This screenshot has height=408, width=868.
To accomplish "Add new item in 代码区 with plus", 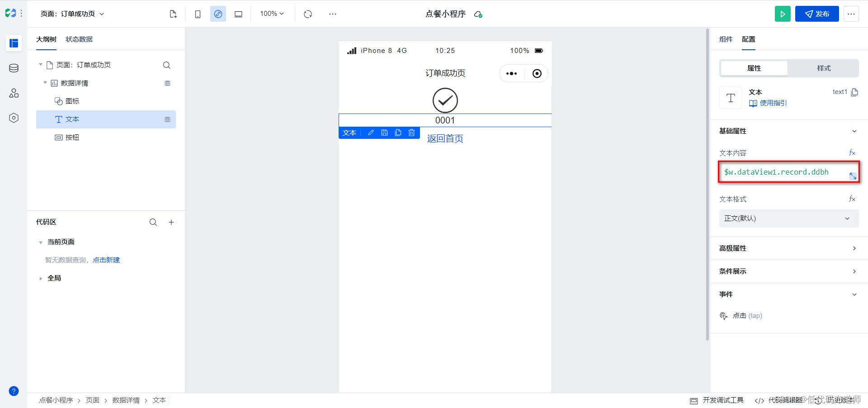I will pos(171,222).
